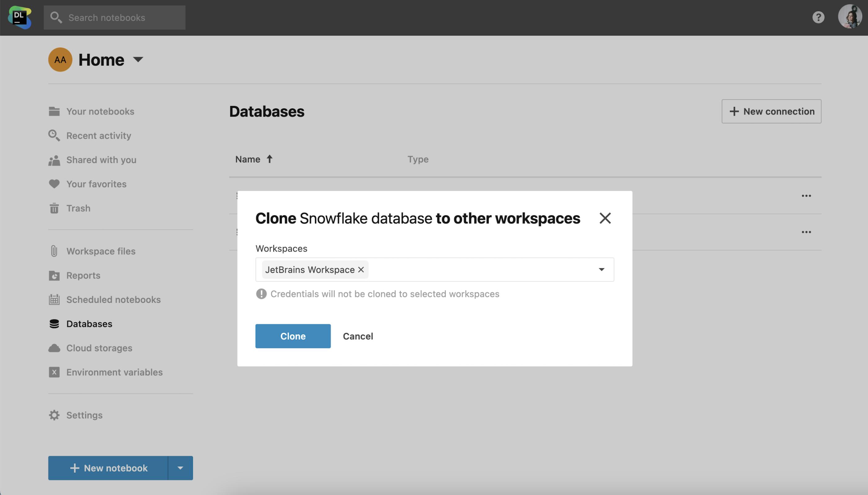Open the user profile avatar
The height and width of the screenshot is (495, 868).
pos(849,17)
